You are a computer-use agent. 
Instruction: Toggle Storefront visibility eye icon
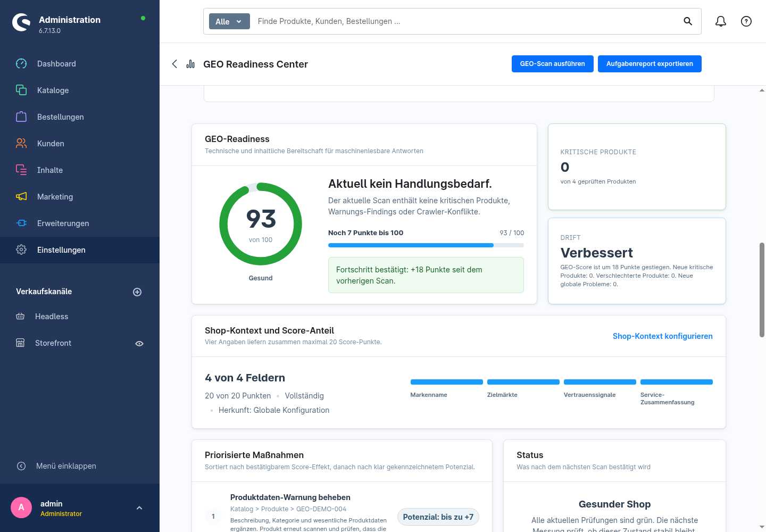coord(139,344)
